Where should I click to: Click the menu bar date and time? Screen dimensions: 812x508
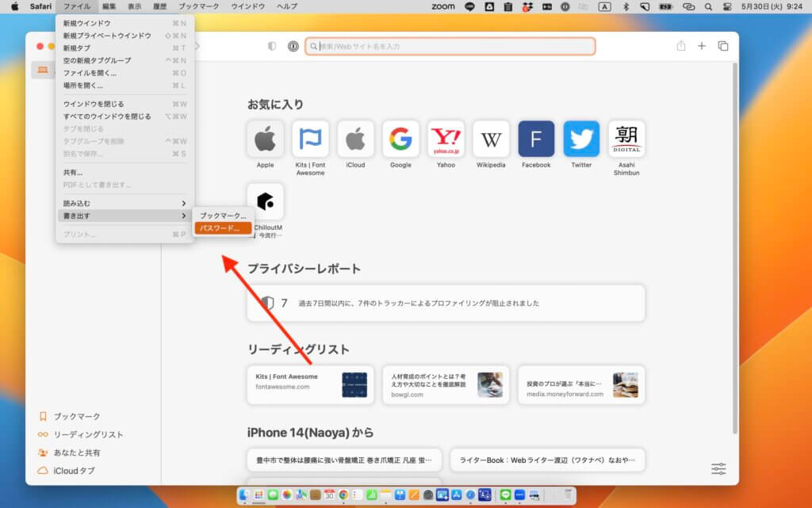click(772, 6)
